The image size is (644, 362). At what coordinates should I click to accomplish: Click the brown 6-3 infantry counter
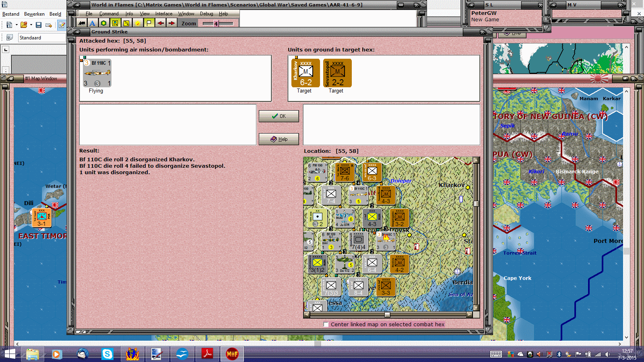pyautogui.click(x=372, y=172)
